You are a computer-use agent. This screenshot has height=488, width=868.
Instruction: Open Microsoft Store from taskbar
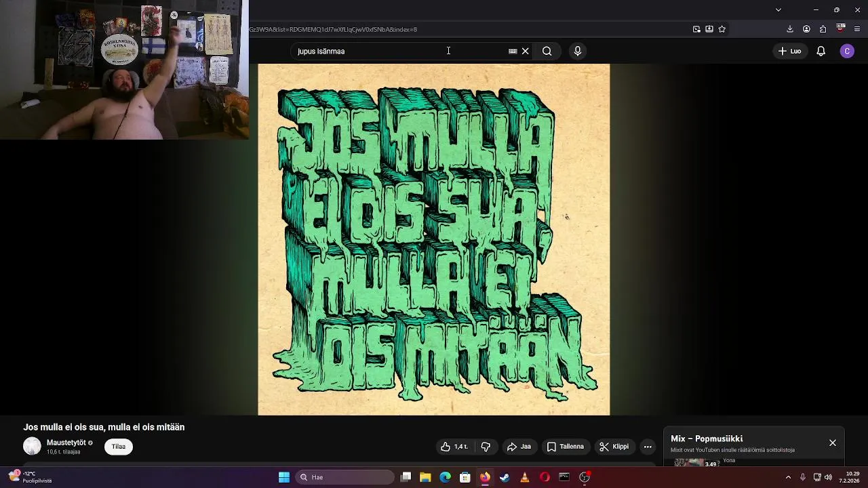(x=465, y=477)
